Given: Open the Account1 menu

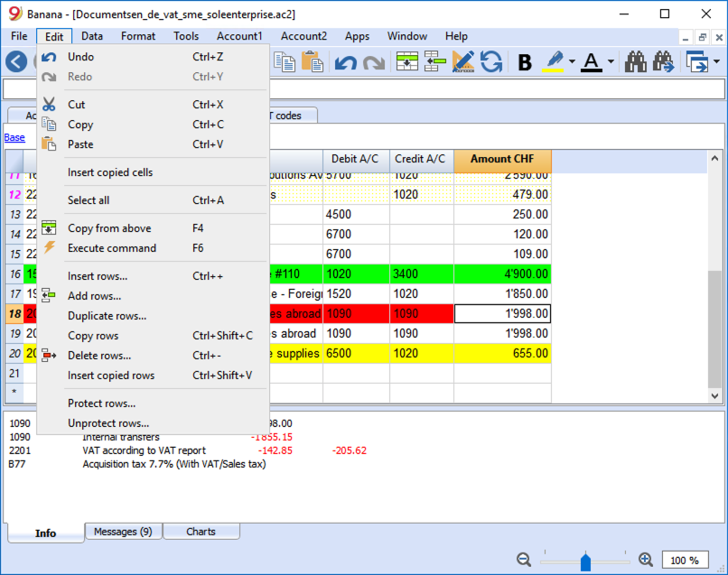Looking at the screenshot, I should (x=239, y=36).
